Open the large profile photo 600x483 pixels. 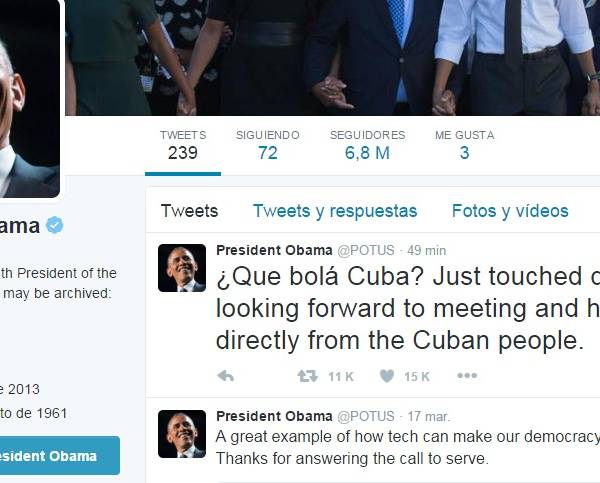click(x=29, y=99)
